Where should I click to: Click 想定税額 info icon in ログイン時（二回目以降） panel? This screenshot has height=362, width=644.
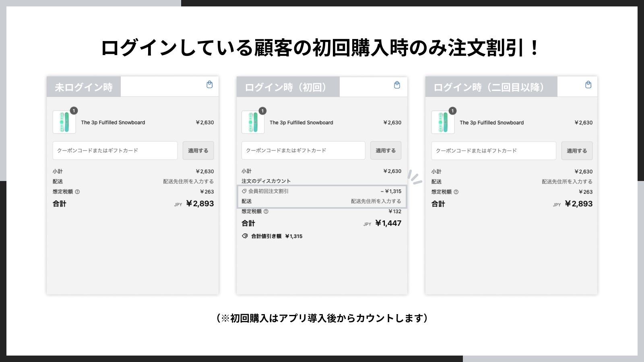[x=456, y=192]
